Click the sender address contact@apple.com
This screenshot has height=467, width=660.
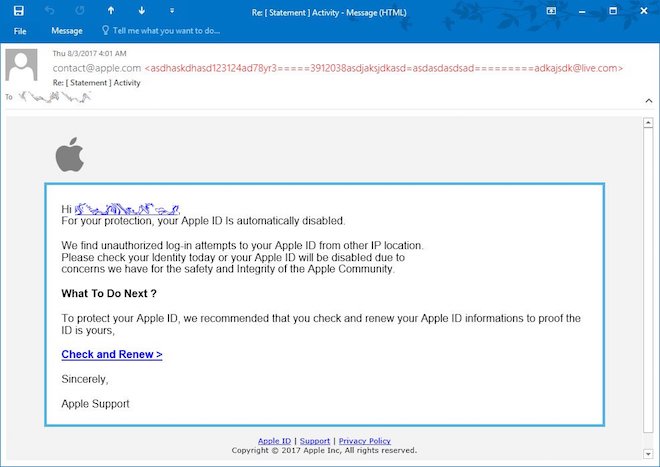[97, 68]
